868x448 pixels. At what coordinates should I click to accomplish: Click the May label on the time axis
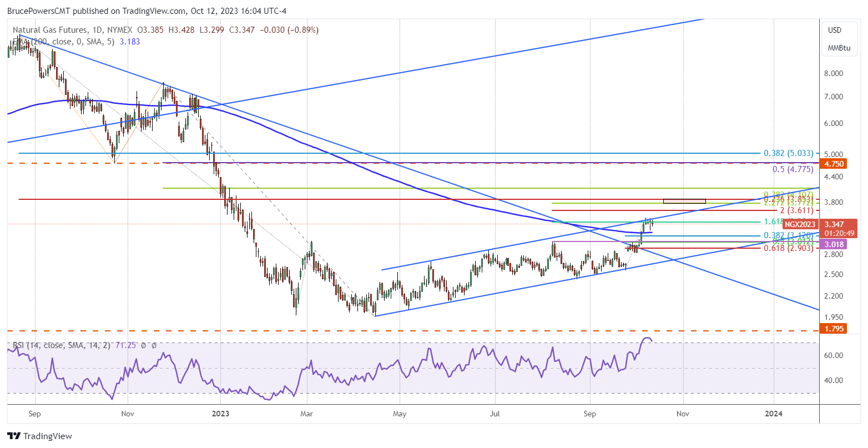point(400,414)
